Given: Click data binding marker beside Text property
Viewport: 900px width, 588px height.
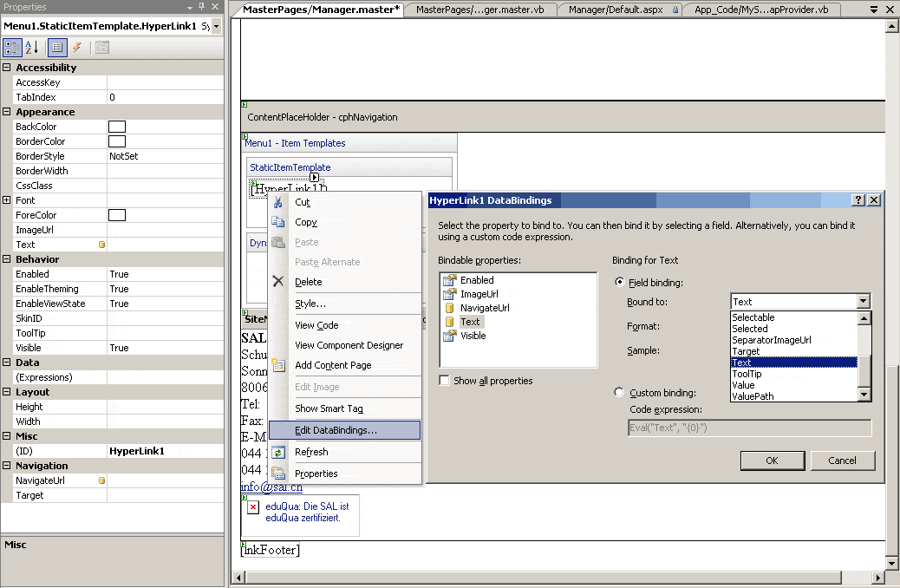Looking at the screenshot, I should coord(101,245).
